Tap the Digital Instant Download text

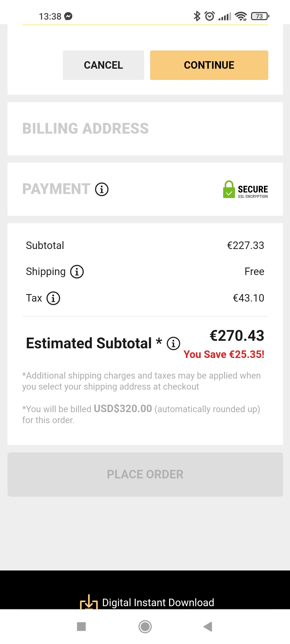158,603
